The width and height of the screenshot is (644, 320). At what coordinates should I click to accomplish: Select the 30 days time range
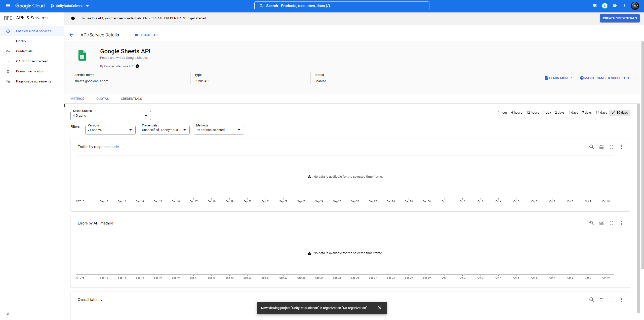tap(620, 113)
